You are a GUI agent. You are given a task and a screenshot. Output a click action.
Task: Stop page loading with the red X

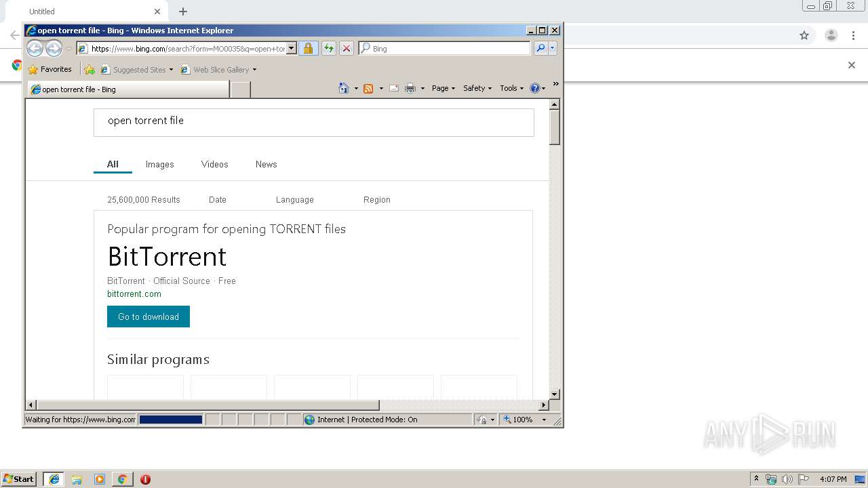click(x=347, y=48)
